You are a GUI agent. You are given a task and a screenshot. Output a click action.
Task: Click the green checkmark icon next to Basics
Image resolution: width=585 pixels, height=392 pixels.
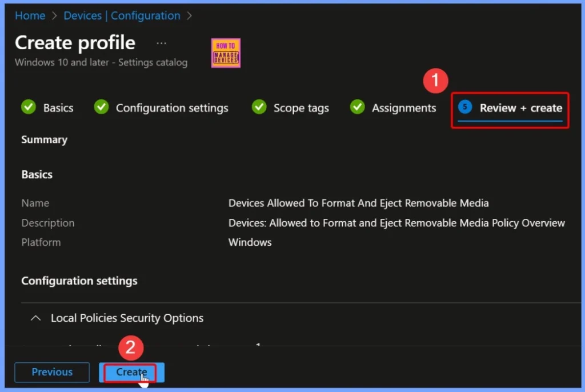tap(29, 107)
